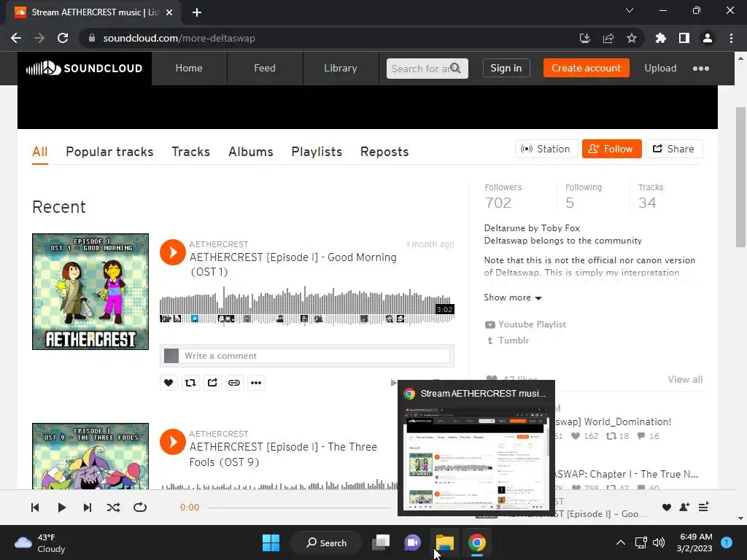The width and height of the screenshot is (747, 560).
Task: Go to Home in SoundCloud nav
Action: point(189,69)
